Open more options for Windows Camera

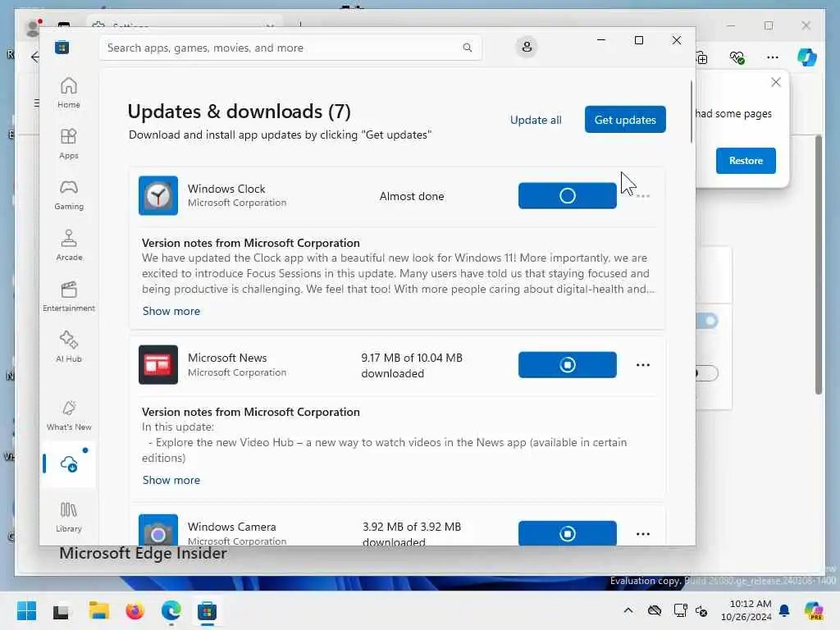point(643,534)
